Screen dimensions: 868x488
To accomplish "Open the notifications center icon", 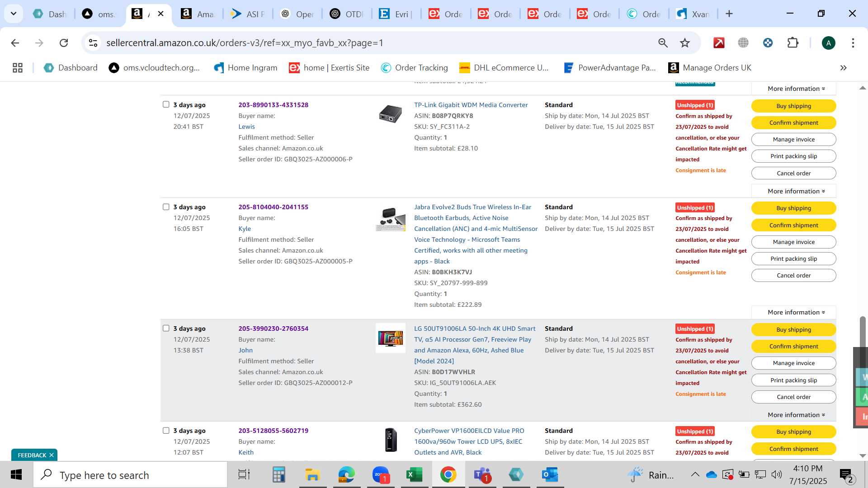I will [846, 475].
